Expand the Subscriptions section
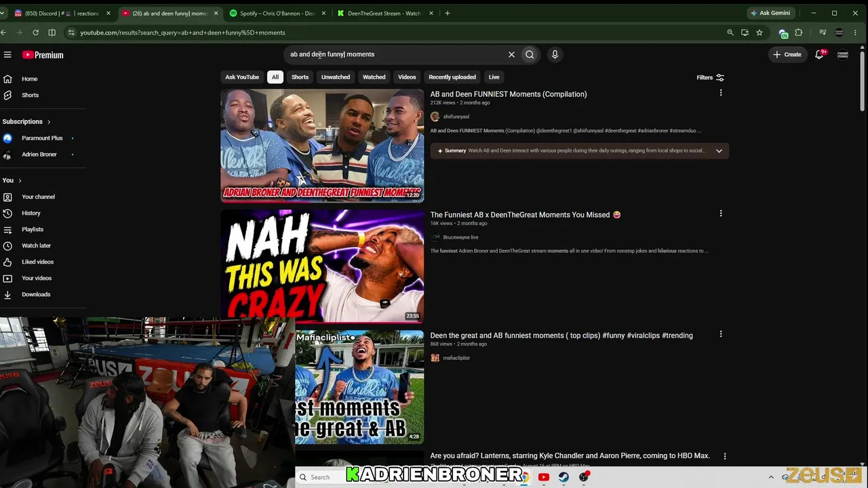This screenshot has width=868, height=488. tap(27, 121)
